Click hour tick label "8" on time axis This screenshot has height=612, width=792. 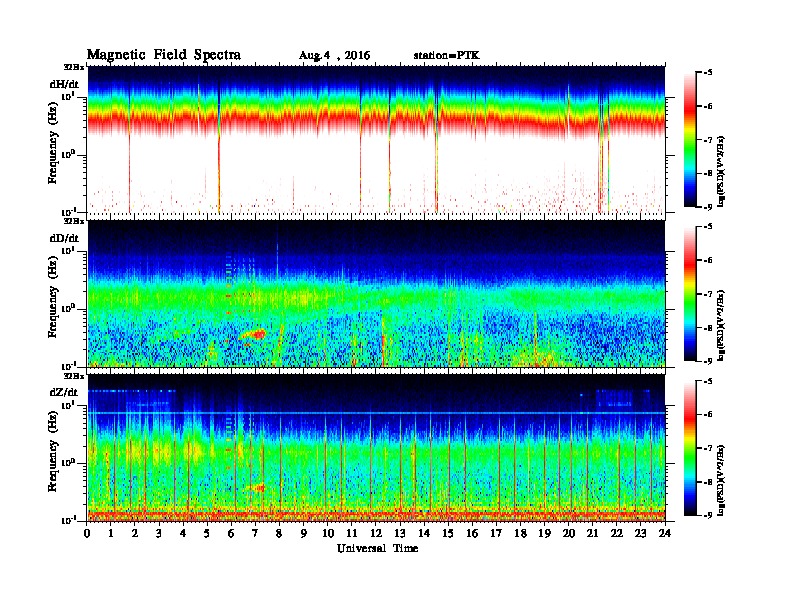tap(279, 533)
